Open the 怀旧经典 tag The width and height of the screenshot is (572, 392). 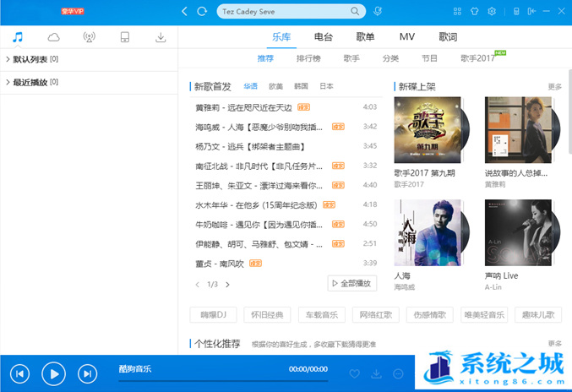(x=267, y=314)
